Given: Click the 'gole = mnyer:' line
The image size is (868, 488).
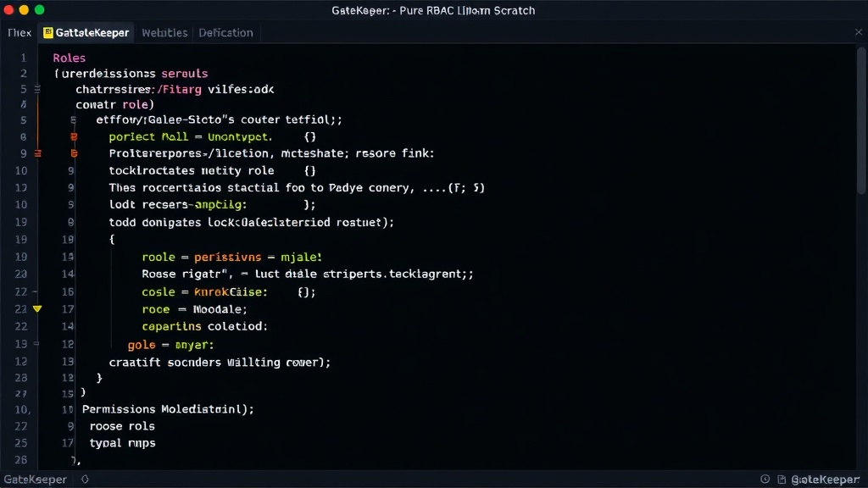Looking at the screenshot, I should (x=170, y=345).
